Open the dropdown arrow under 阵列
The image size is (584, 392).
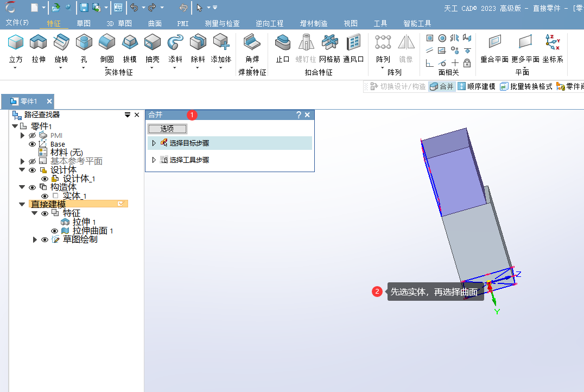coord(383,67)
